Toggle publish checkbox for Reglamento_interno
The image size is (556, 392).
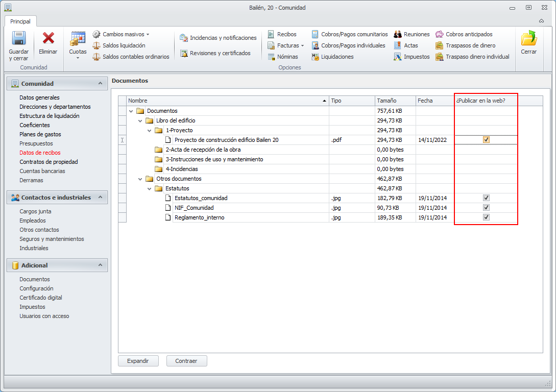(x=486, y=217)
